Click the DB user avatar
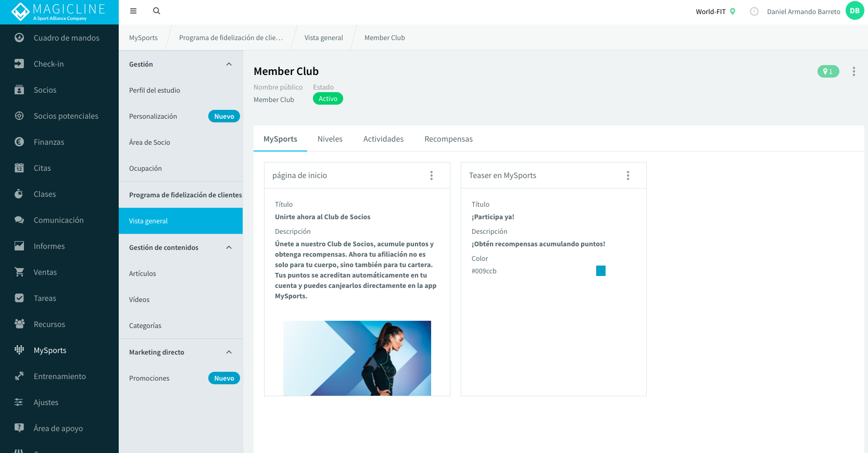Image resolution: width=868 pixels, height=453 pixels. 854,11
